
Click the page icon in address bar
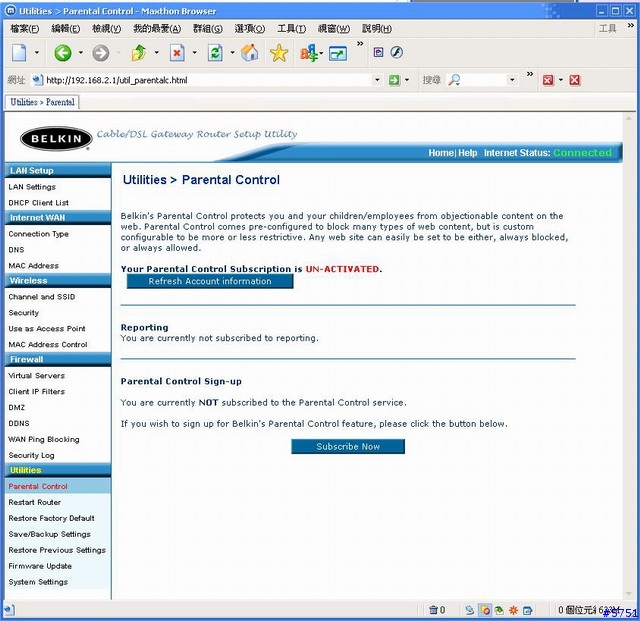click(37, 80)
